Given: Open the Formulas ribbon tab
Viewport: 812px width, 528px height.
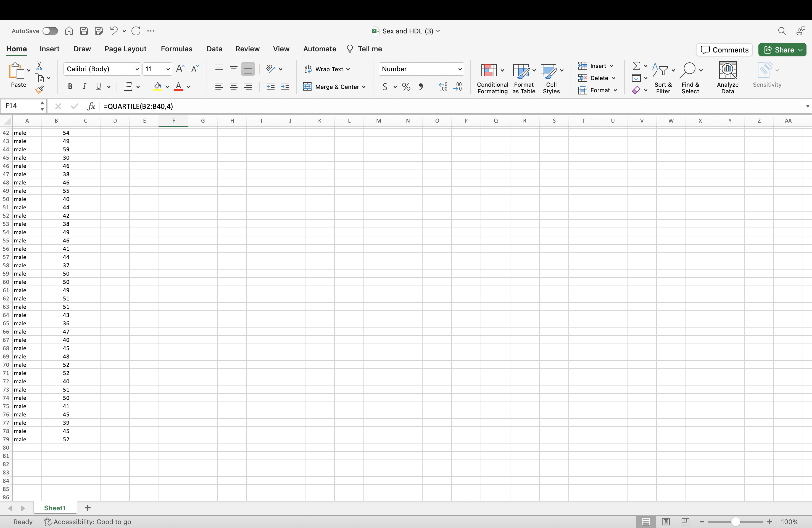Looking at the screenshot, I should coord(176,49).
